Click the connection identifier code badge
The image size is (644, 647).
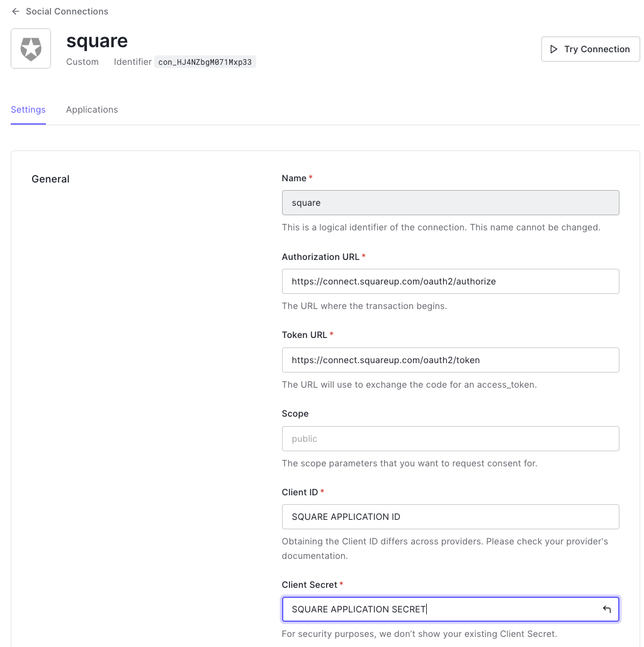tap(205, 62)
